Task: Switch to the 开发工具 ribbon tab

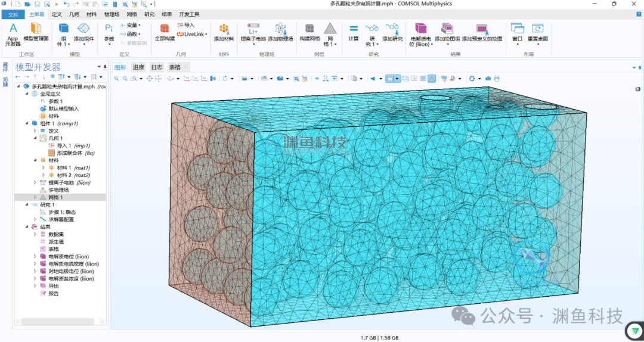Action: (190, 14)
